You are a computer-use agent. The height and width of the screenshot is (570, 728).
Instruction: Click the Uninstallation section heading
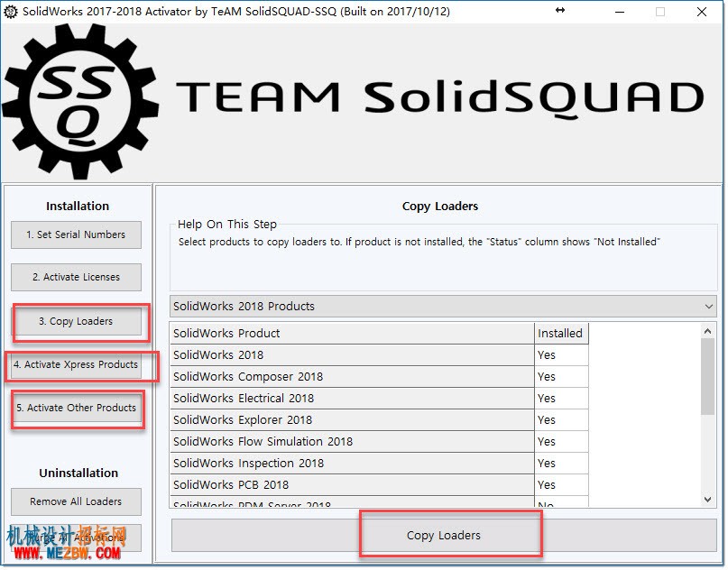[x=78, y=473]
